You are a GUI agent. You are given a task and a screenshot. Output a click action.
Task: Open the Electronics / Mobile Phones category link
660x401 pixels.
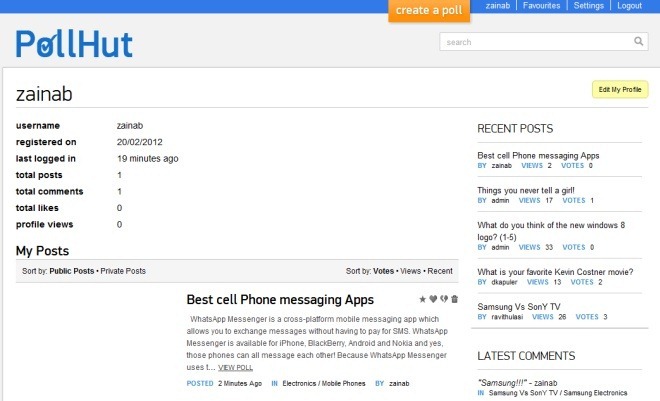click(324, 383)
